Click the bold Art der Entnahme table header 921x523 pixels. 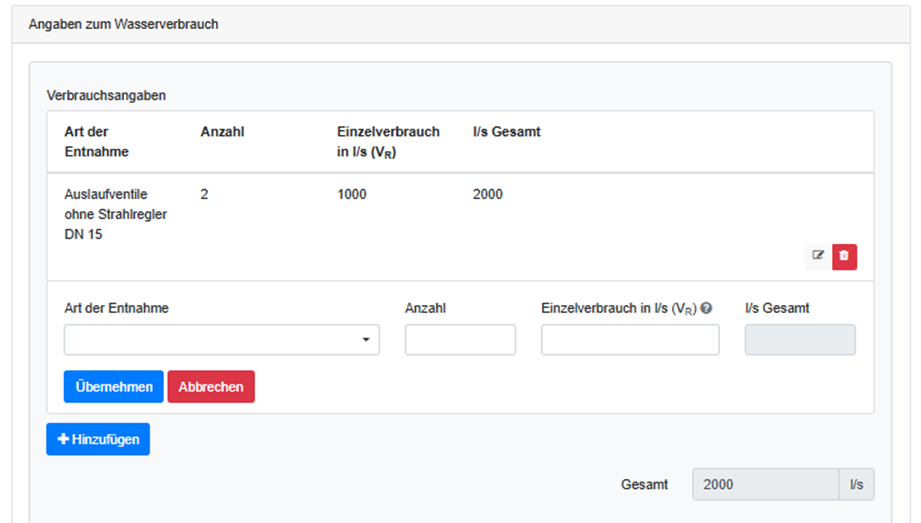97,142
